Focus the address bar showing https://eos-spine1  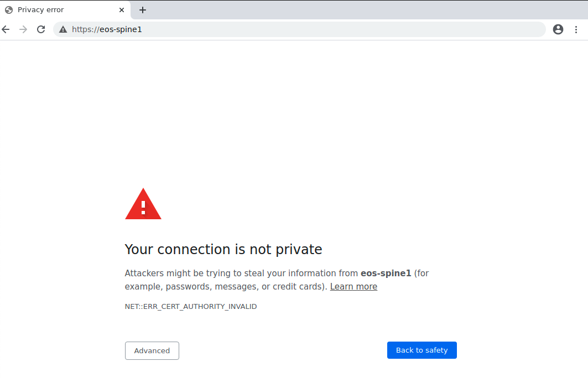point(299,29)
